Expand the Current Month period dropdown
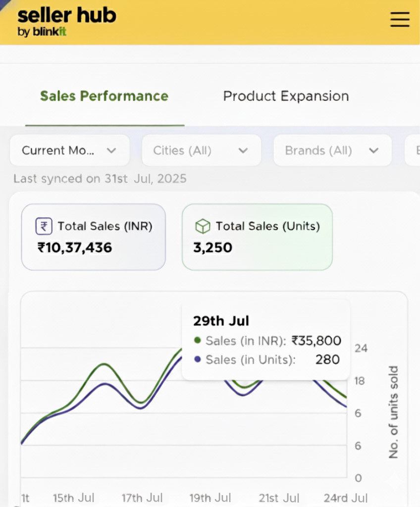The width and height of the screenshot is (420, 507). click(x=69, y=151)
